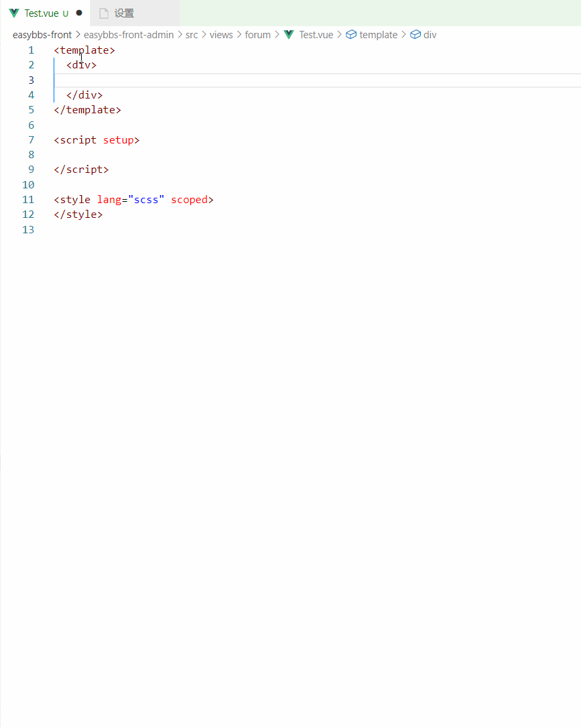Expand the chevron after src breadcrumb
The height and width of the screenshot is (728, 581).
pos(204,35)
